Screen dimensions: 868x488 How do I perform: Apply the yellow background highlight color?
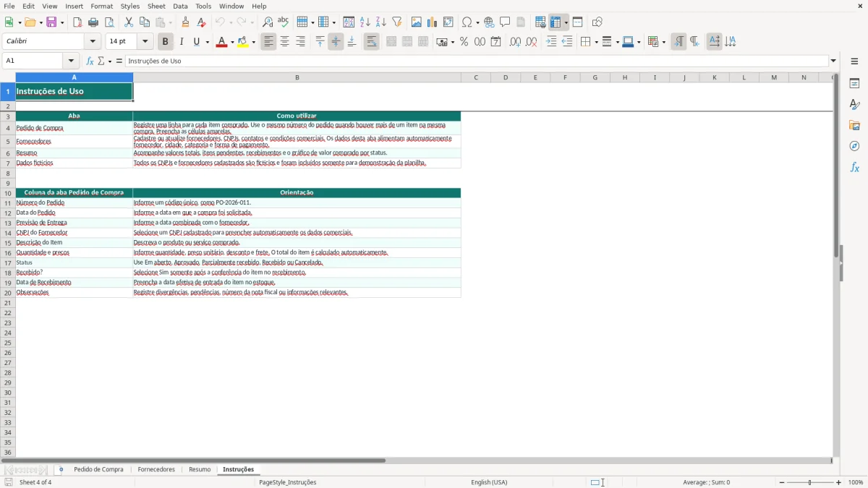tap(242, 42)
